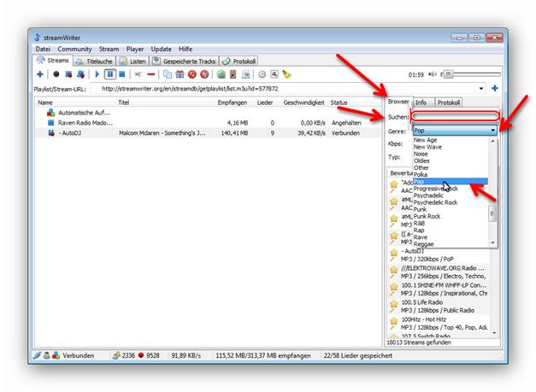The image size is (536, 392).
Task: Click the copy documents toolbar icon
Action: click(x=168, y=74)
